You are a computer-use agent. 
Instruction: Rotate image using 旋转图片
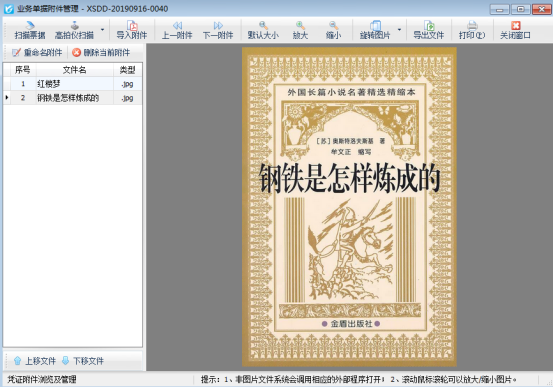[375, 30]
